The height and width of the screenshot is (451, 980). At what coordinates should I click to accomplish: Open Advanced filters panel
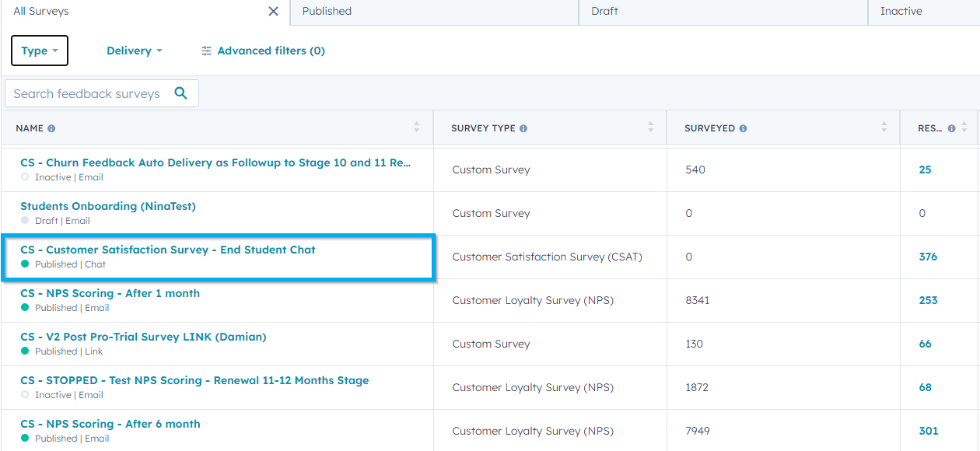[x=263, y=51]
